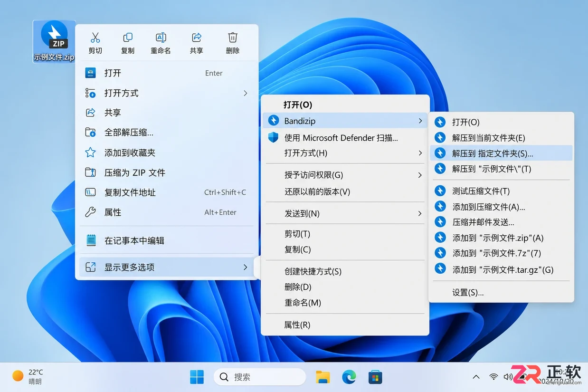Click Bandizip icon beside 解压到当前文件夹(E)
The width and height of the screenshot is (588, 392).
point(440,138)
